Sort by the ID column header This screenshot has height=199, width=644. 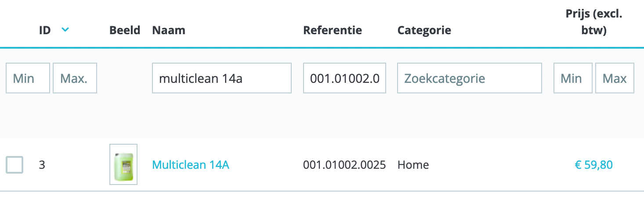tap(45, 30)
